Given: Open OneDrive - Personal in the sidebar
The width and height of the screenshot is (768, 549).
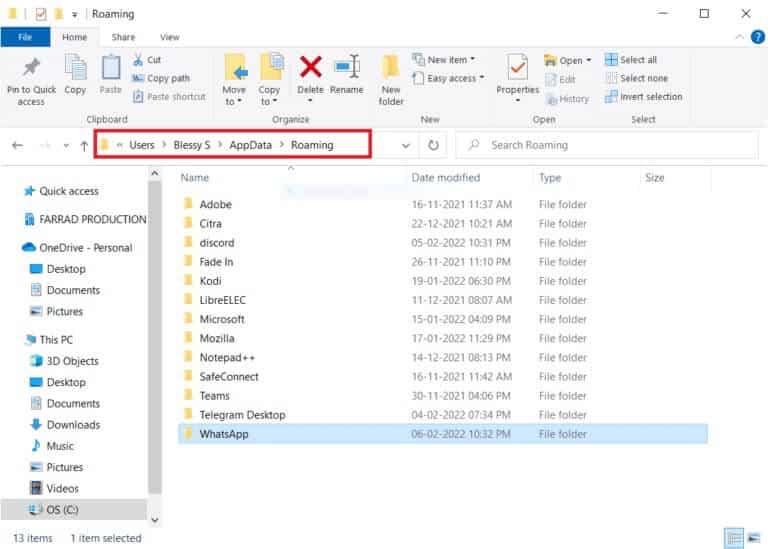Looking at the screenshot, I should 77,248.
